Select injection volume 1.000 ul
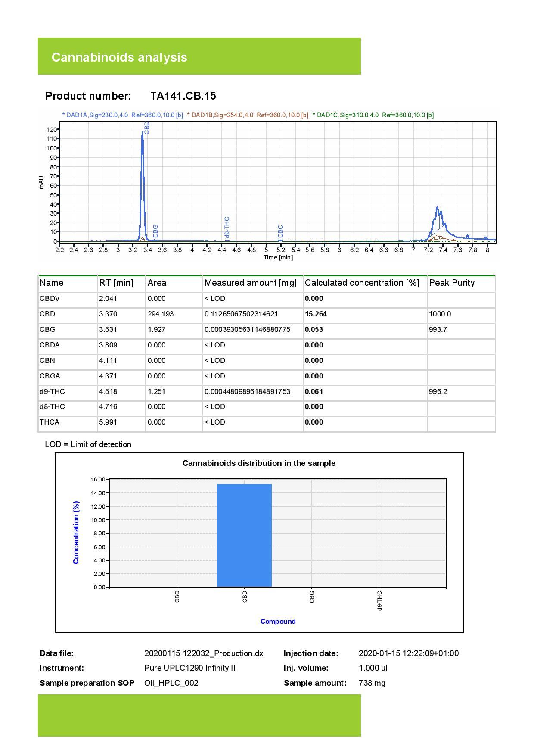Image resolution: width=534 pixels, height=756 pixels. [373, 668]
